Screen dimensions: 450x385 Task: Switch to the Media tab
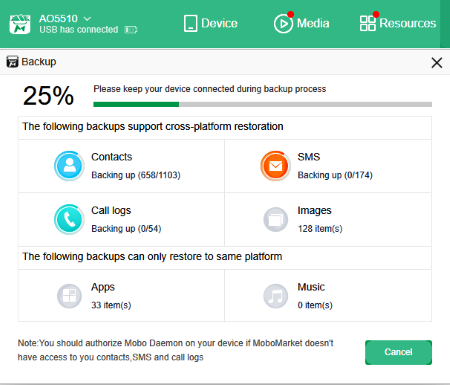point(301,23)
